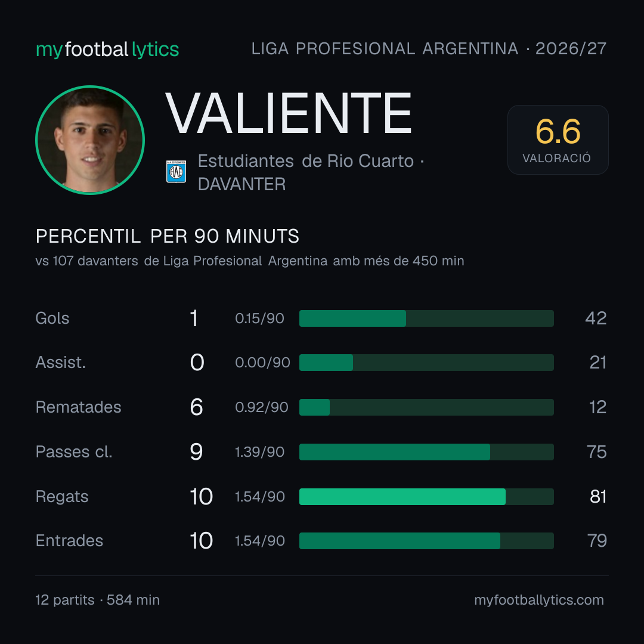Click the 12 partits · 584 min text
The height and width of the screenshot is (644, 644).
coord(97,600)
